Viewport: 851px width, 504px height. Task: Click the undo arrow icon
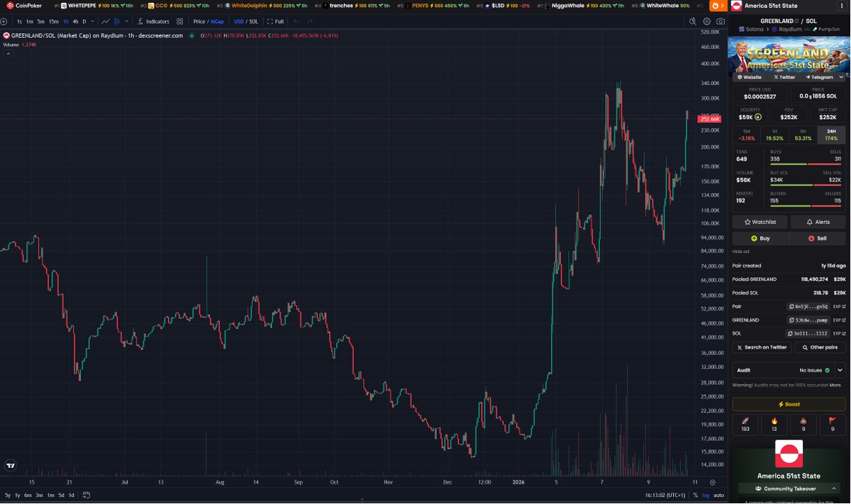pos(296,21)
